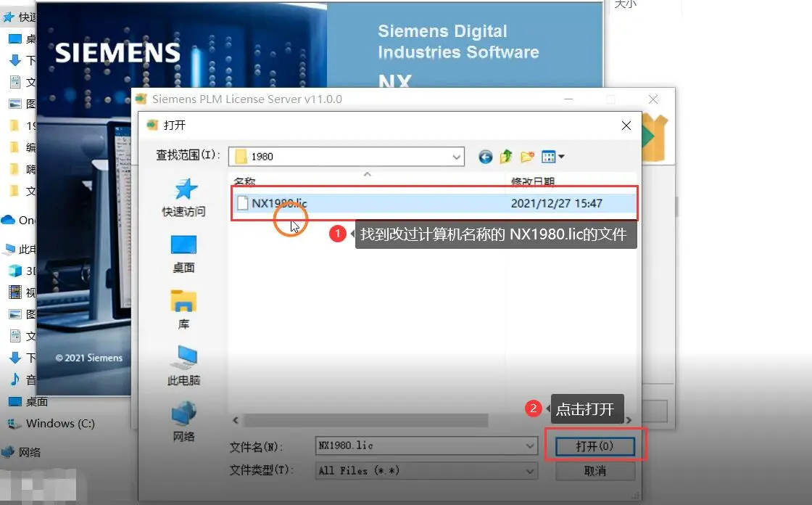Close the Siemens PLM License Server window
The height and width of the screenshot is (505, 812).
point(653,99)
